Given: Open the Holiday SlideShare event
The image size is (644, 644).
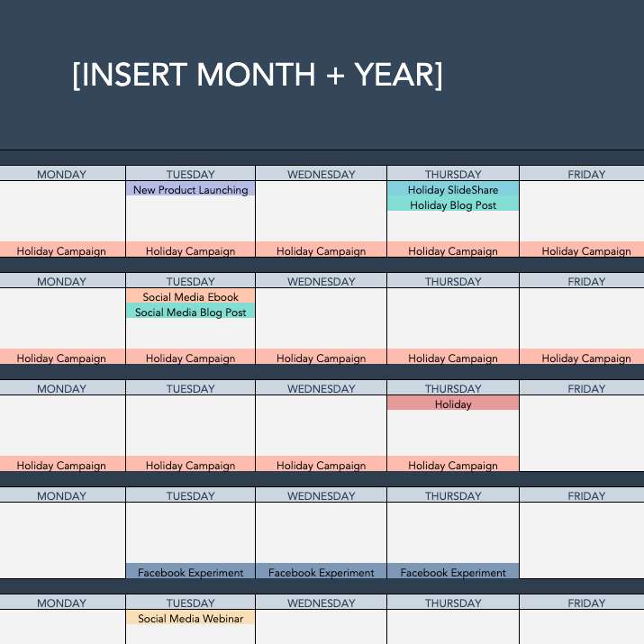Looking at the screenshot, I should [453, 190].
